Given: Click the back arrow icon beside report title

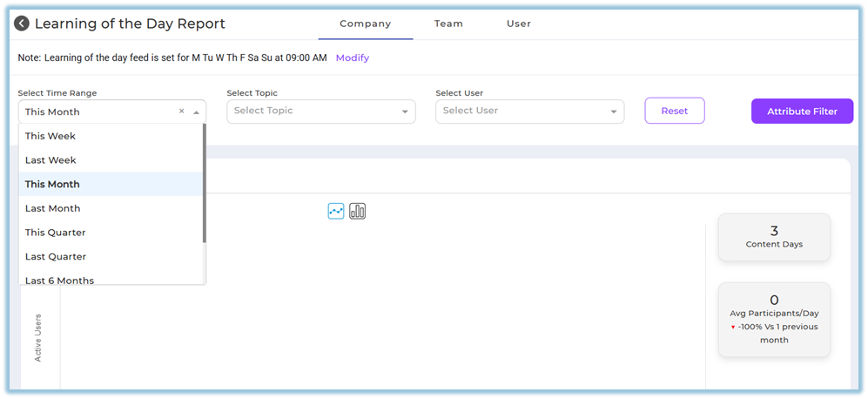Looking at the screenshot, I should (22, 24).
